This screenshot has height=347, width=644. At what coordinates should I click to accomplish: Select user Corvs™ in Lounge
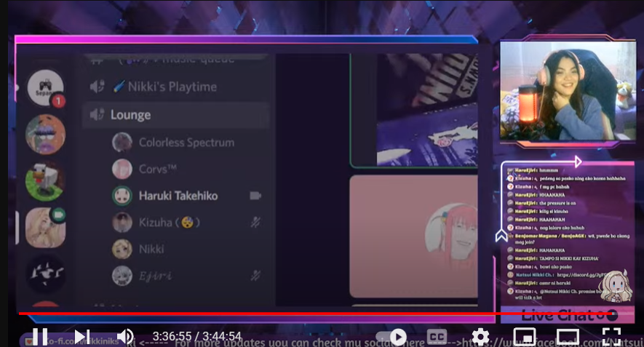pos(186,169)
